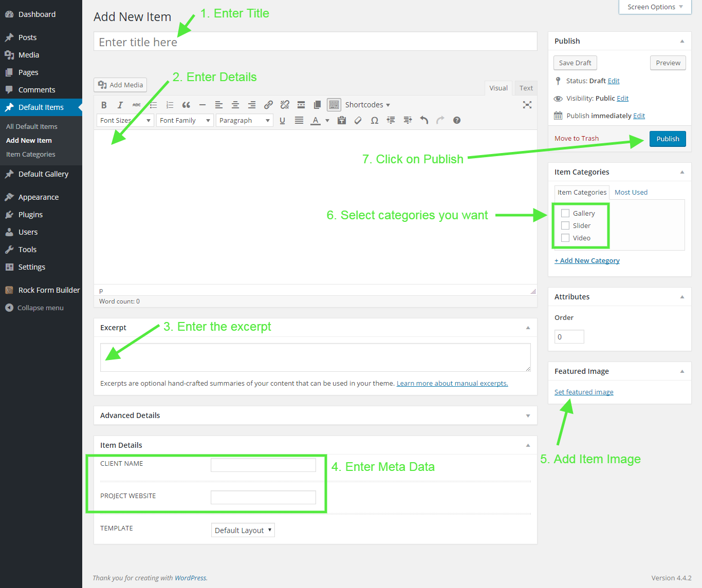Click the insert link icon

268,105
